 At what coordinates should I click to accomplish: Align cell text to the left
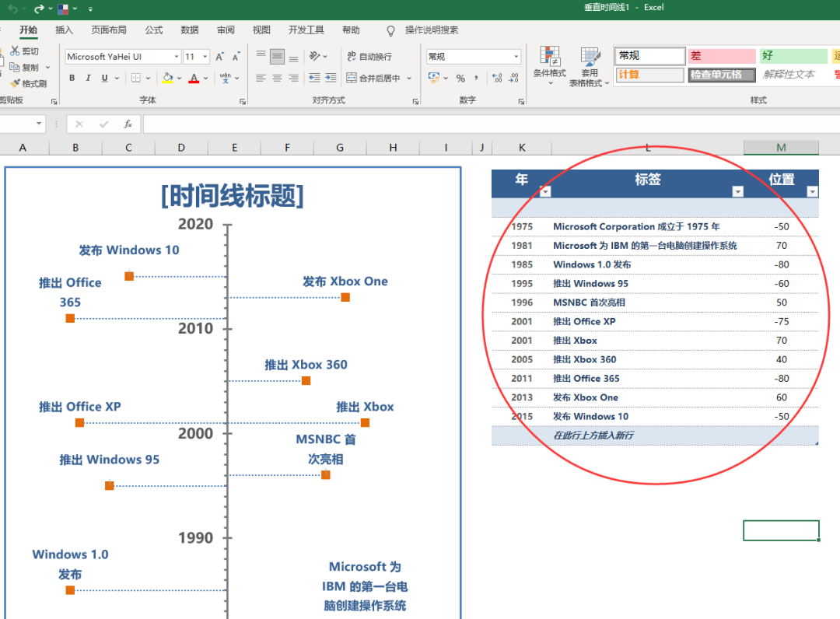tap(261, 79)
